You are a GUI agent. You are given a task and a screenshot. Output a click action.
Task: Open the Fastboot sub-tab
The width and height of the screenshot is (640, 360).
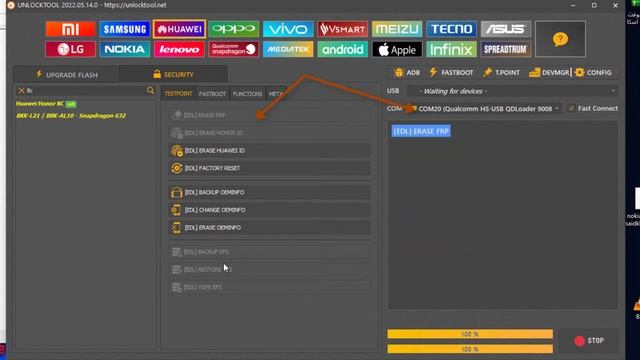(x=212, y=94)
